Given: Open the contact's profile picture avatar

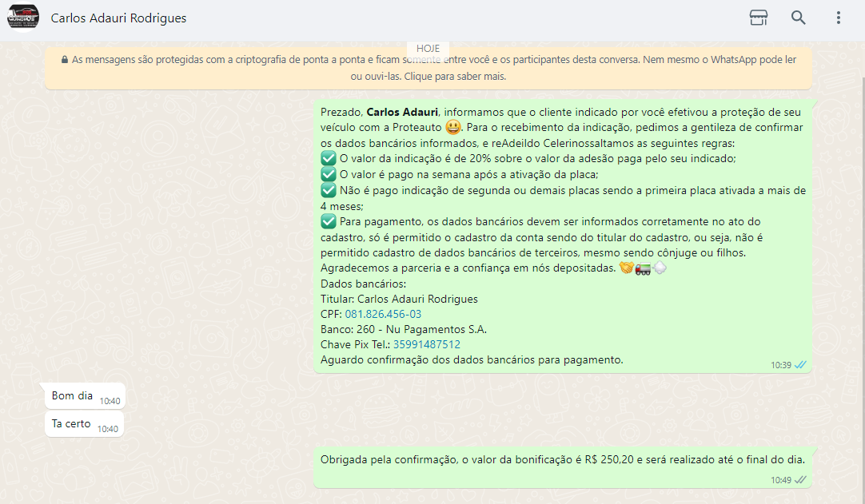Looking at the screenshot, I should point(23,18).
